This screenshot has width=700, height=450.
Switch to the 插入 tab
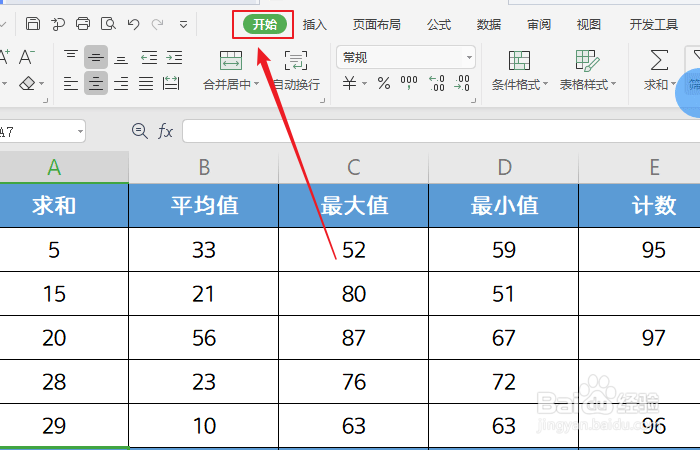(x=315, y=25)
